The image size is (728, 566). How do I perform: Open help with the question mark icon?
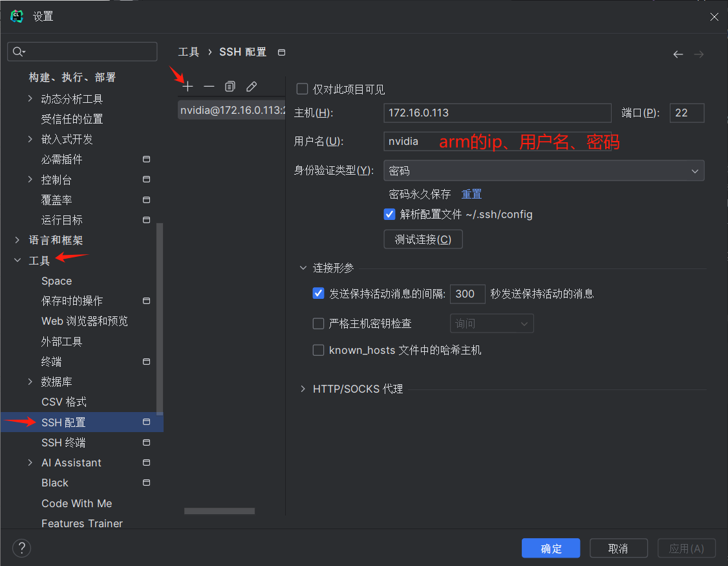(21, 549)
